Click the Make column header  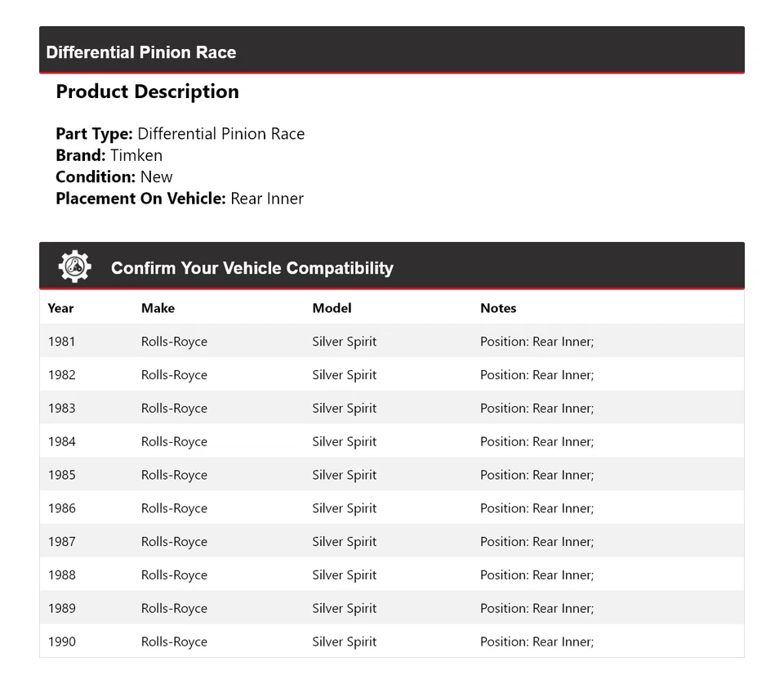click(158, 308)
